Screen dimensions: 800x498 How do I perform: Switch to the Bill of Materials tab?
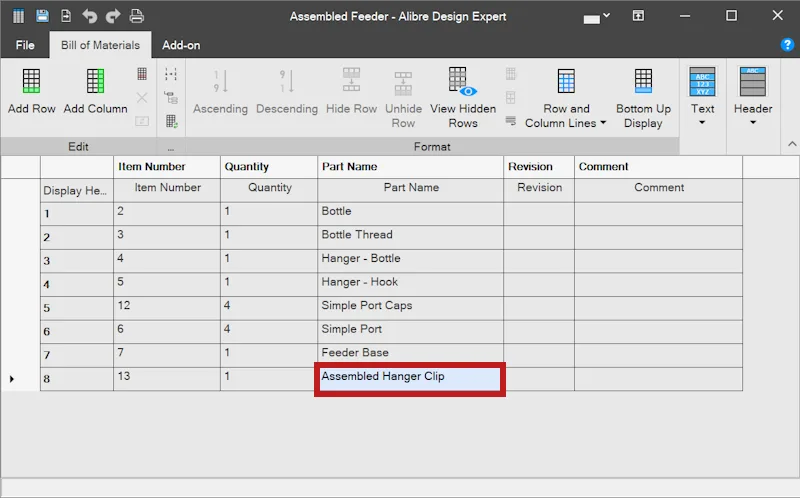point(100,45)
